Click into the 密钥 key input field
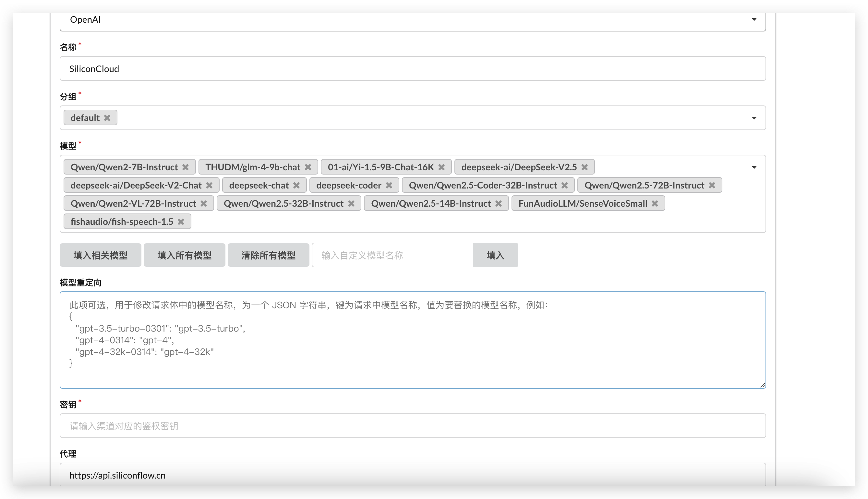Image resolution: width=868 pixels, height=499 pixels. pos(412,426)
